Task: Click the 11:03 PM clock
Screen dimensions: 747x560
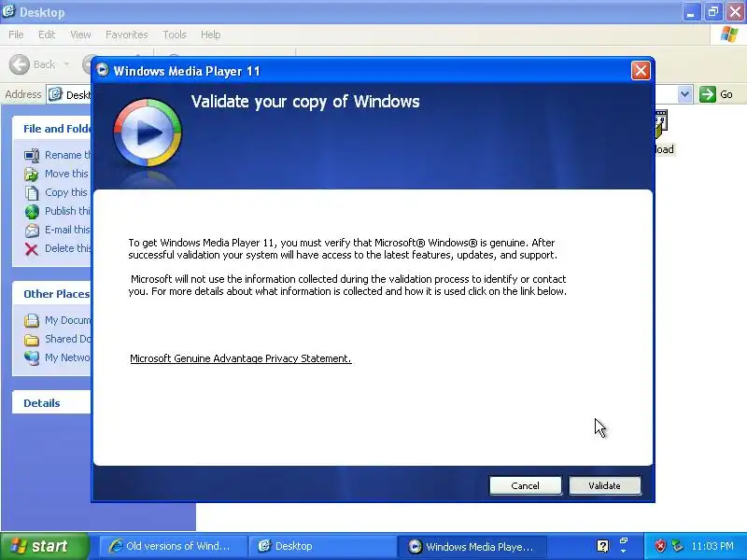Action: pyautogui.click(x=712, y=546)
